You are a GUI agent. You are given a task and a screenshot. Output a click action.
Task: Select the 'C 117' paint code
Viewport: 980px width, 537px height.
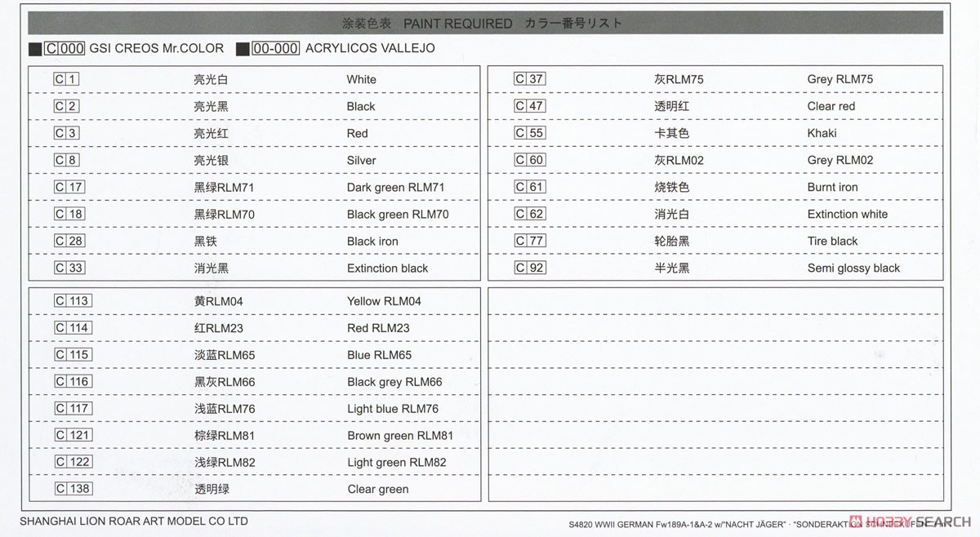(73, 409)
